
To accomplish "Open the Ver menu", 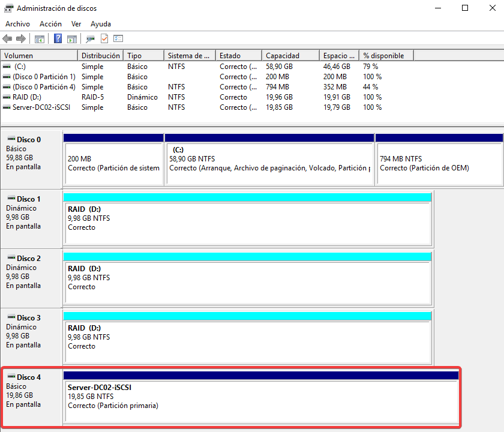I will click(76, 24).
